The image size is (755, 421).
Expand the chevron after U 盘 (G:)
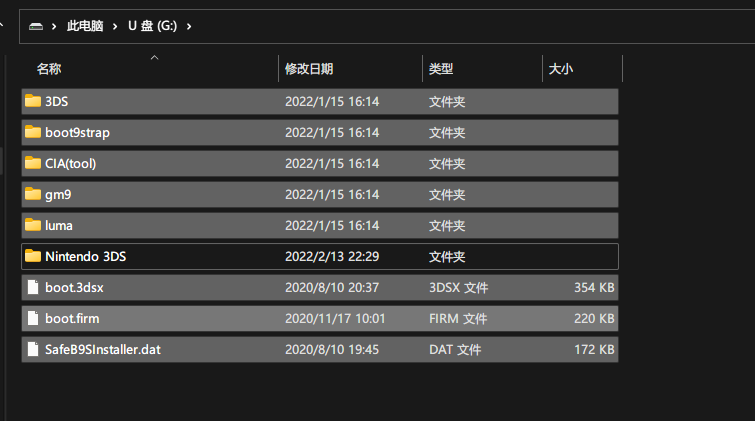[189, 26]
